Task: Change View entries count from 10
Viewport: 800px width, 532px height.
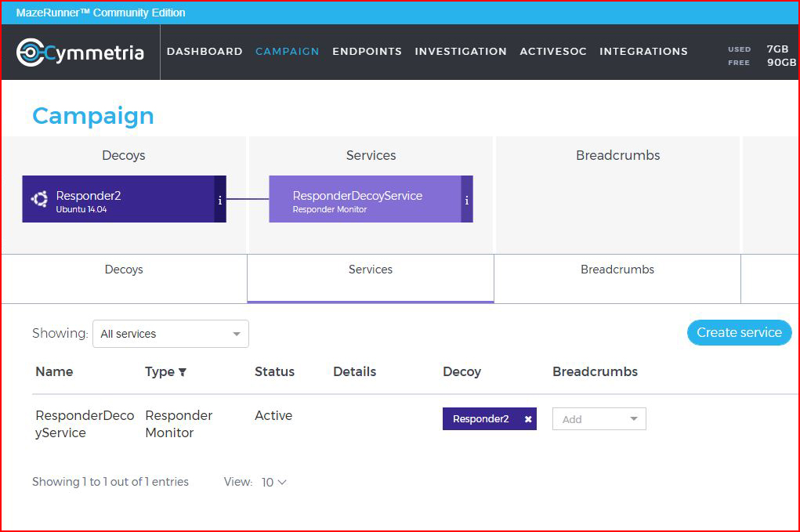Action: click(x=274, y=482)
